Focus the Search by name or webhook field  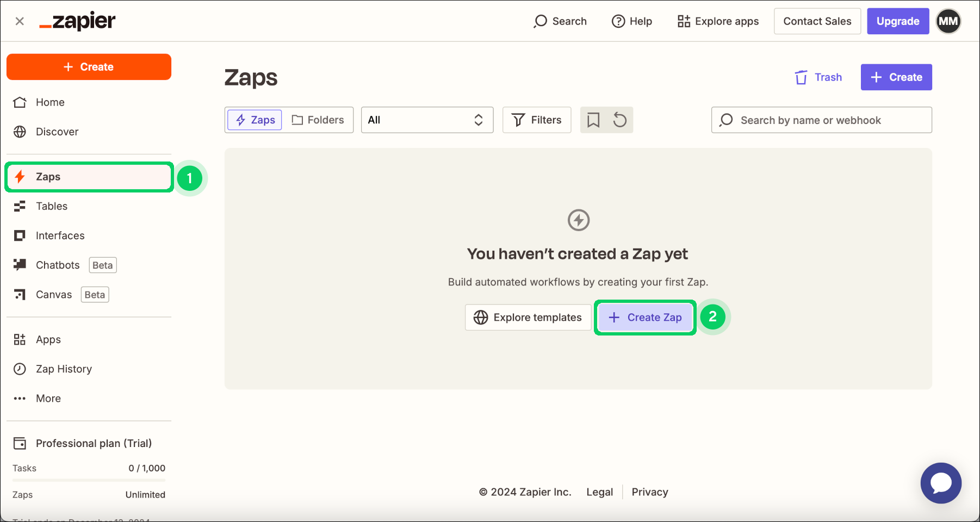pyautogui.click(x=821, y=120)
